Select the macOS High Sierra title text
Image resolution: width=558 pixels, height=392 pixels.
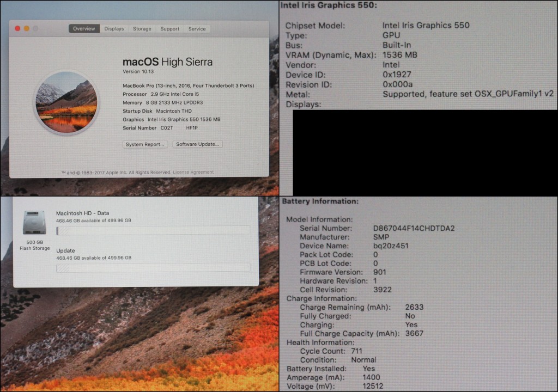tap(168, 62)
